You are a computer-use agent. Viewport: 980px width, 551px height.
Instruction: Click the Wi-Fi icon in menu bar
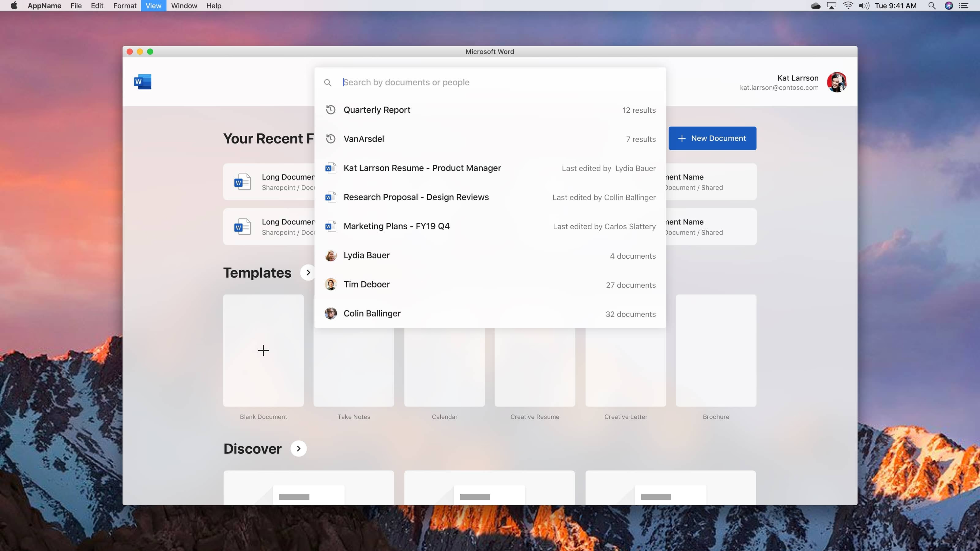[x=848, y=6]
